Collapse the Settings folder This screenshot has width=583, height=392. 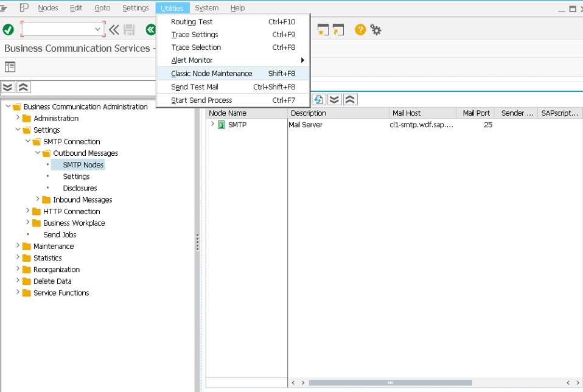[18, 130]
